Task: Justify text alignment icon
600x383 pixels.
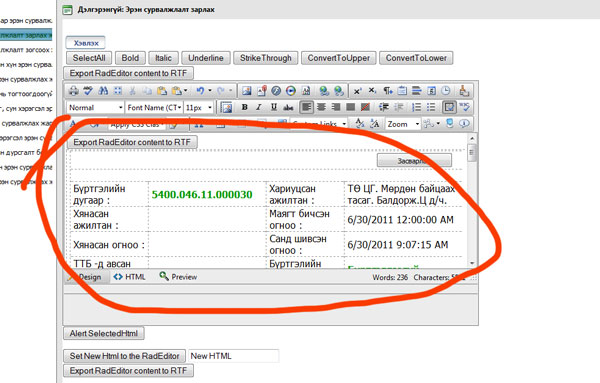Action: click(351, 108)
